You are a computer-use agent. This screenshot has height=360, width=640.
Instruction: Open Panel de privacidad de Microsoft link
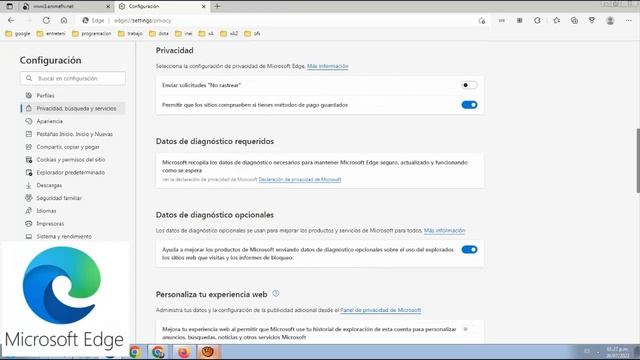click(x=381, y=310)
